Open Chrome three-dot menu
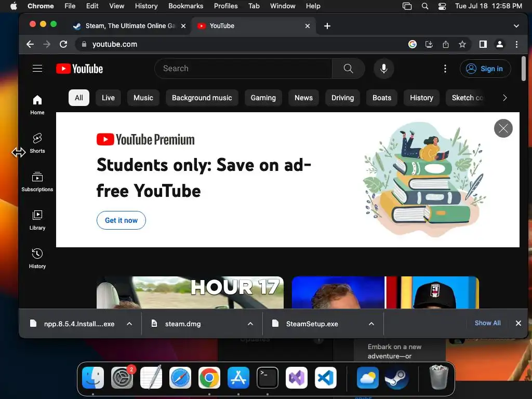The height and width of the screenshot is (399, 532). tap(516, 44)
